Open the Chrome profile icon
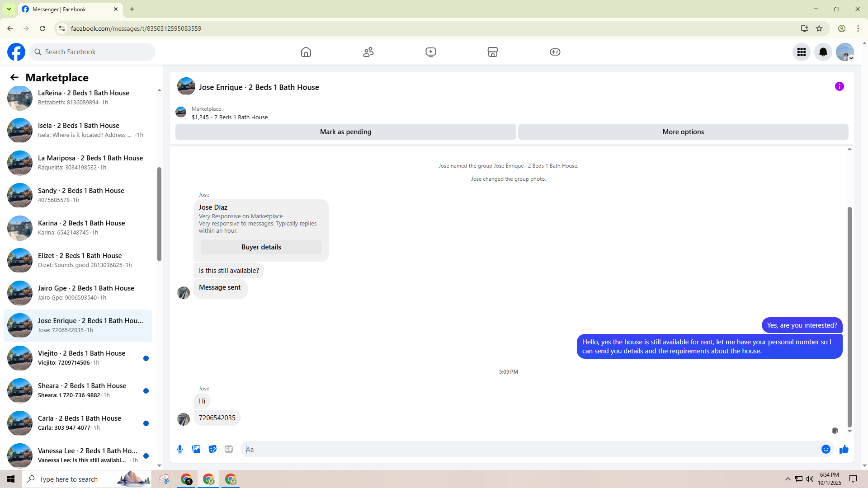Image resolution: width=868 pixels, height=488 pixels. tap(842, 28)
